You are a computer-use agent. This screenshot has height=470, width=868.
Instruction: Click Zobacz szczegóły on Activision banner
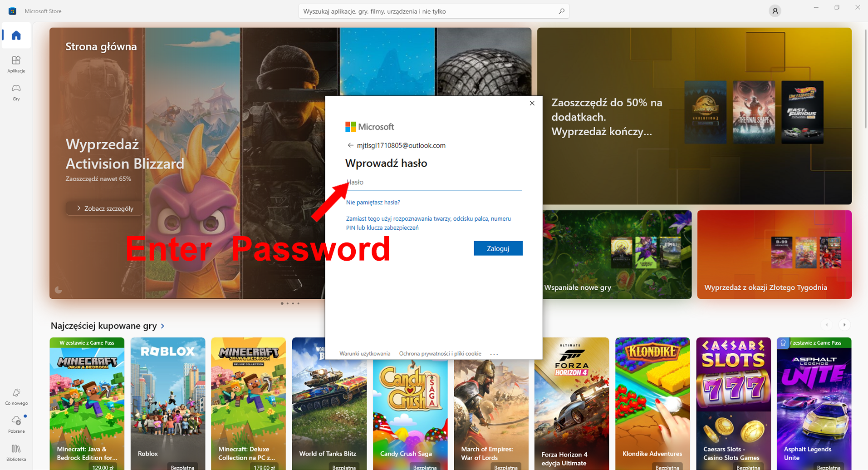coord(105,208)
